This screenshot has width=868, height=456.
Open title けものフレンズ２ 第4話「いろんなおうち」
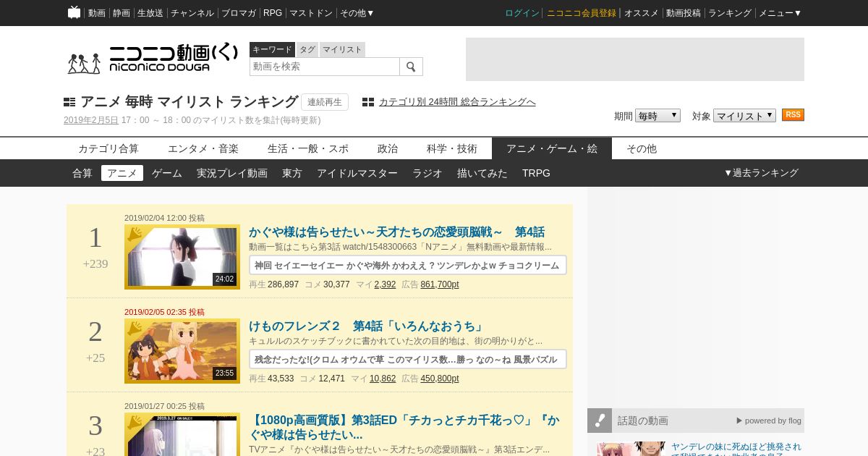coord(366,326)
